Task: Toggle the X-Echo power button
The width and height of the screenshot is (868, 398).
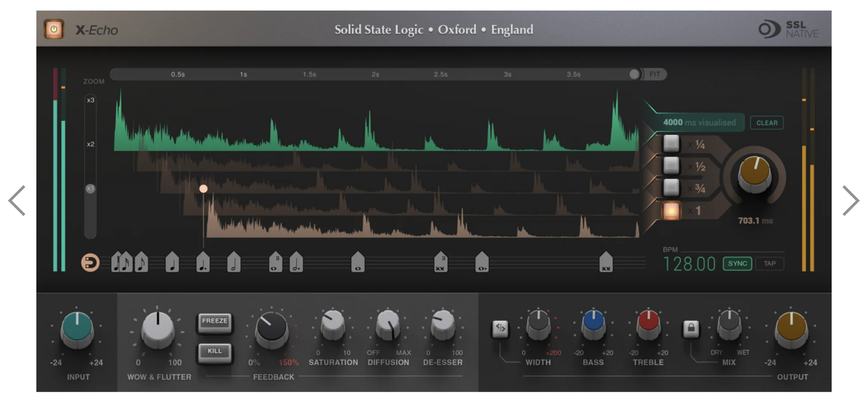Action: 54,29
